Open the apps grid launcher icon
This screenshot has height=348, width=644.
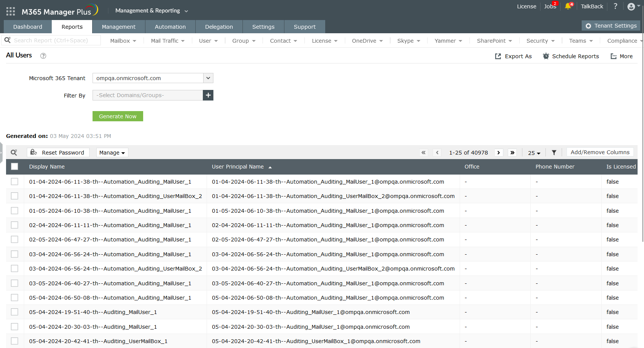click(x=11, y=11)
